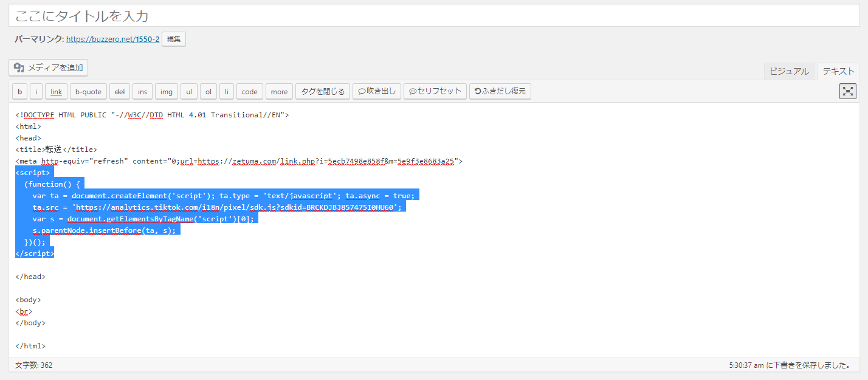The width and height of the screenshot is (868, 380).
Task: Open the buzzero.net permalink URL
Action: click(112, 39)
